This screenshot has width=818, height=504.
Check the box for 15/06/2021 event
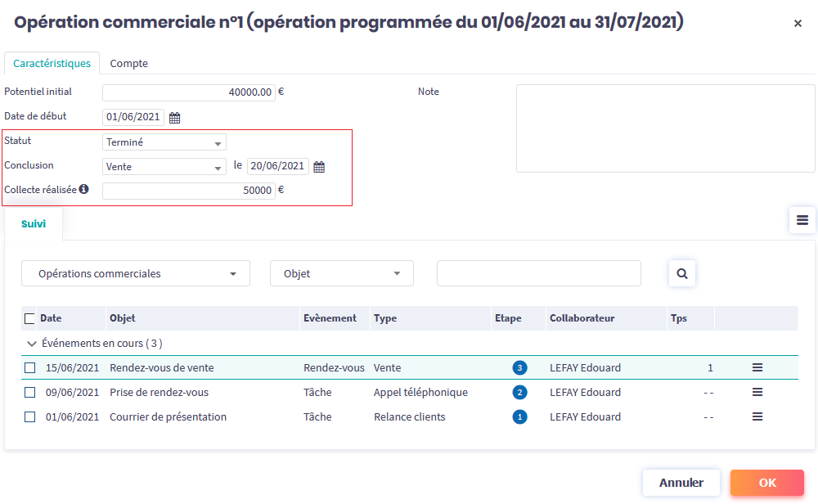click(x=30, y=368)
